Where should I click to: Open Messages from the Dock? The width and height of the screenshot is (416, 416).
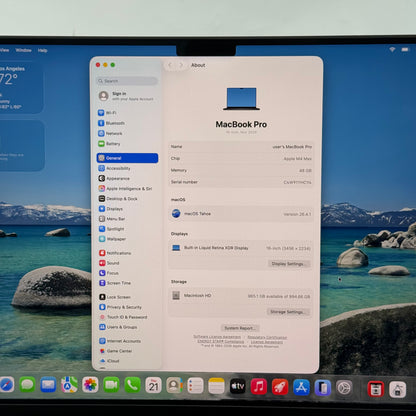click(x=27, y=385)
